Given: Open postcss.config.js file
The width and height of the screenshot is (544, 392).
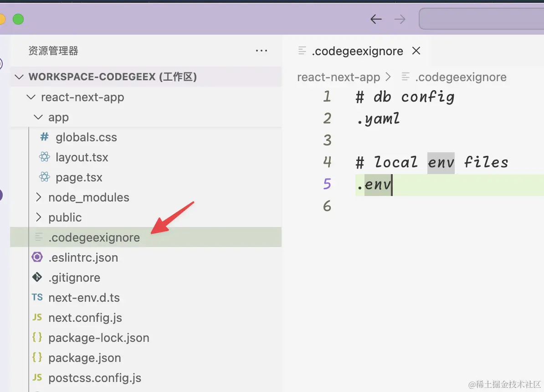Looking at the screenshot, I should point(95,378).
